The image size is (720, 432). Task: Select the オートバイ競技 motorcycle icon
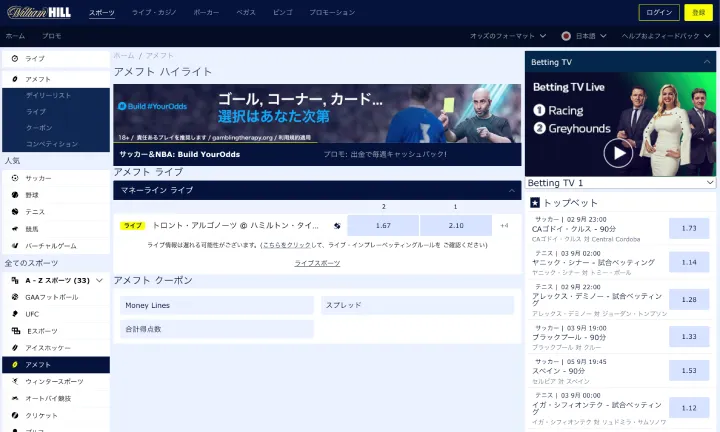(15, 398)
